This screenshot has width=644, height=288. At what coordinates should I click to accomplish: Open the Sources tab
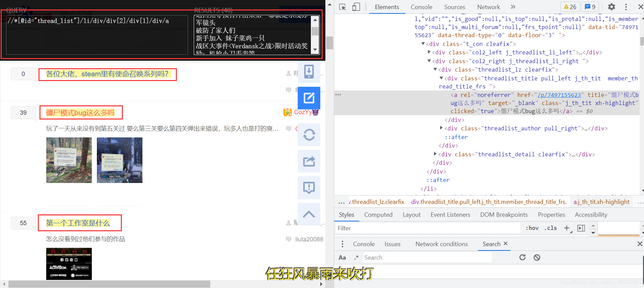click(454, 7)
